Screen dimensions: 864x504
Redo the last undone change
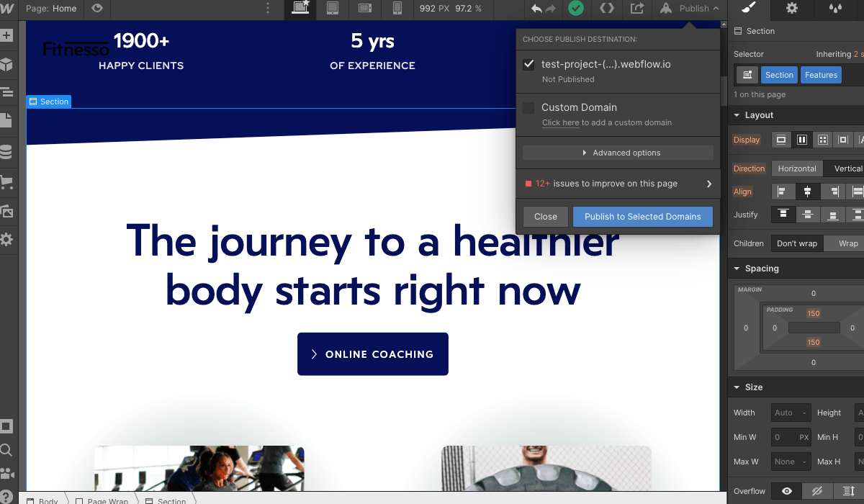click(551, 9)
